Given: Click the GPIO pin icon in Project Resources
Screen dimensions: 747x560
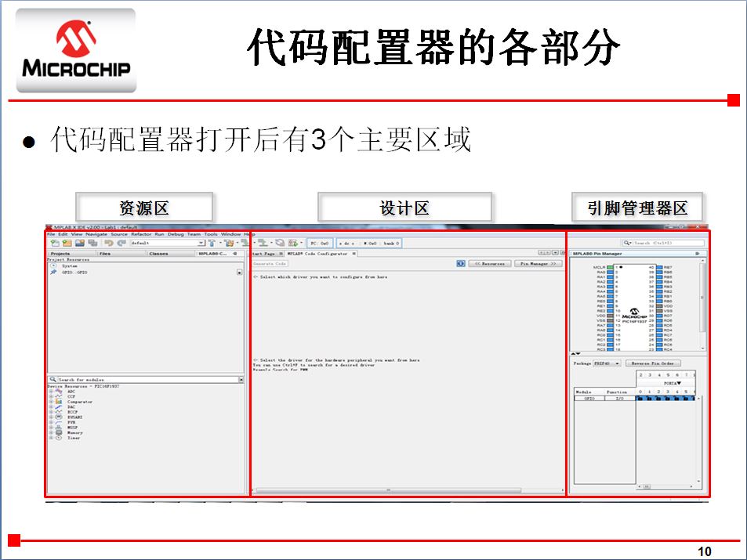Looking at the screenshot, I should 53,272.
